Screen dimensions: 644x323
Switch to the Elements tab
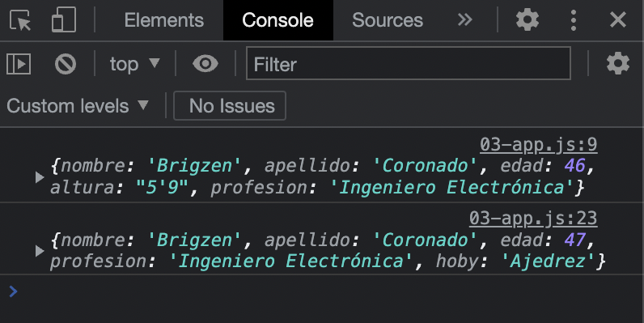pos(164,20)
